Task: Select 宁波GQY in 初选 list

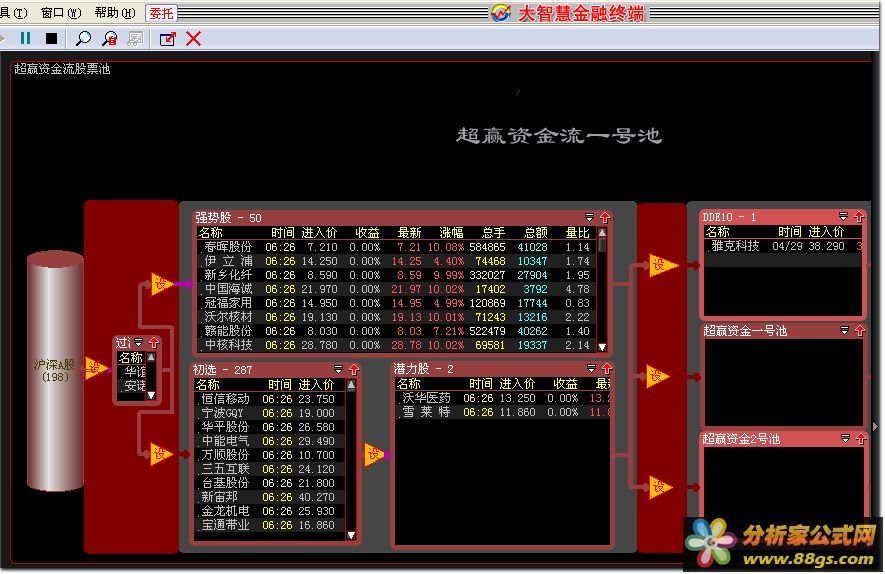Action: [270, 413]
